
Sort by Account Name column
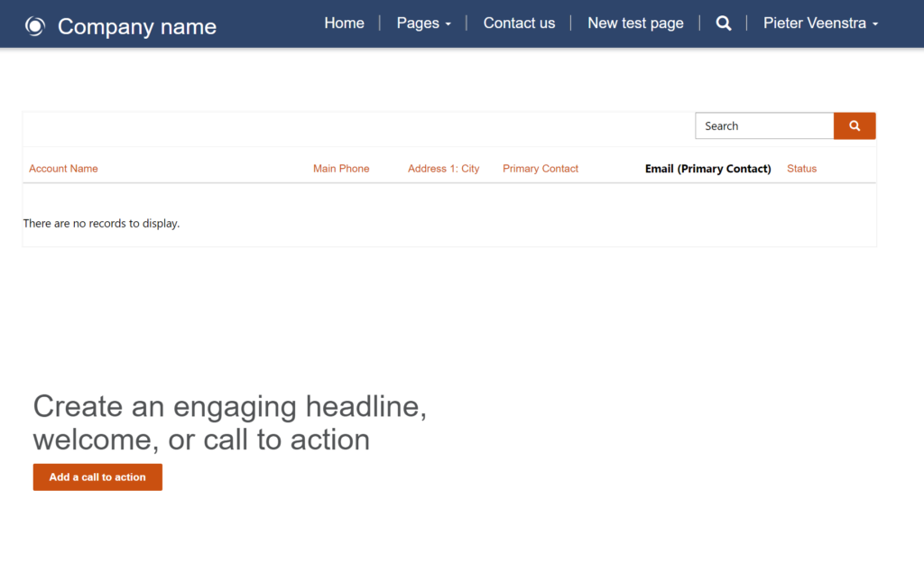click(63, 169)
